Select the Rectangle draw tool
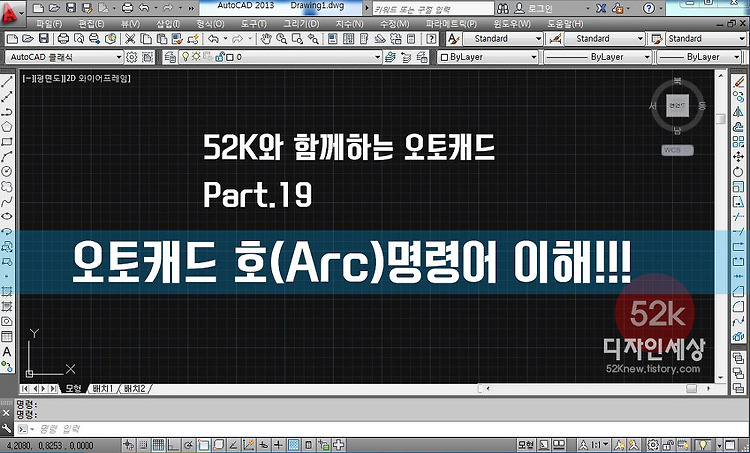The image size is (750, 453). (x=7, y=142)
